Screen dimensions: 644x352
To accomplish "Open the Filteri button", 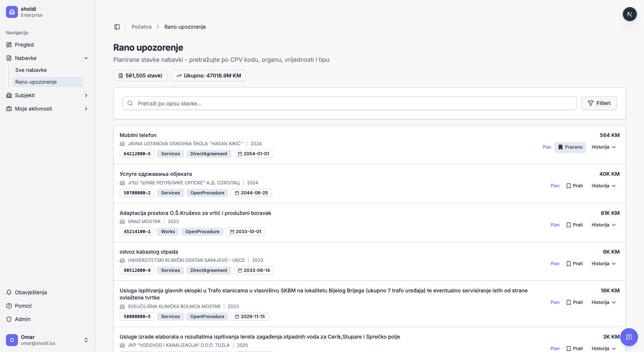I will pyautogui.click(x=599, y=103).
